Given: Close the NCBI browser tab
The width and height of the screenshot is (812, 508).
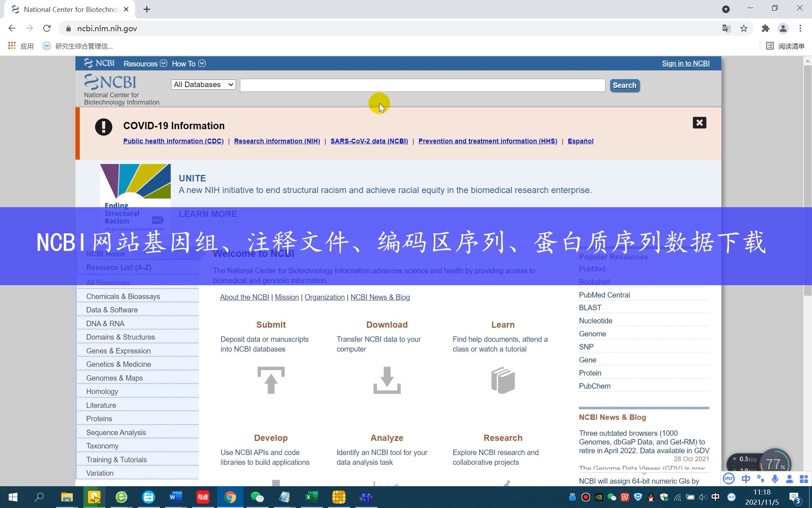Looking at the screenshot, I should click(x=126, y=9).
